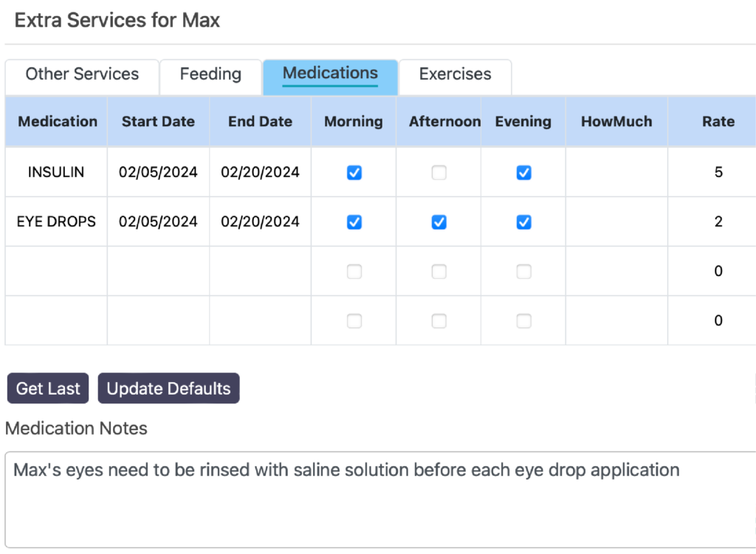756x554 pixels.
Task: Click the HowMuch cell for INSULIN
Action: [x=616, y=172]
